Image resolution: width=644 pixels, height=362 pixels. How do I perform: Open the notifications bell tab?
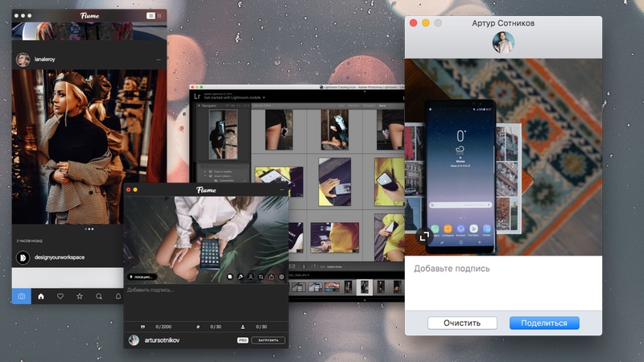coord(118,296)
